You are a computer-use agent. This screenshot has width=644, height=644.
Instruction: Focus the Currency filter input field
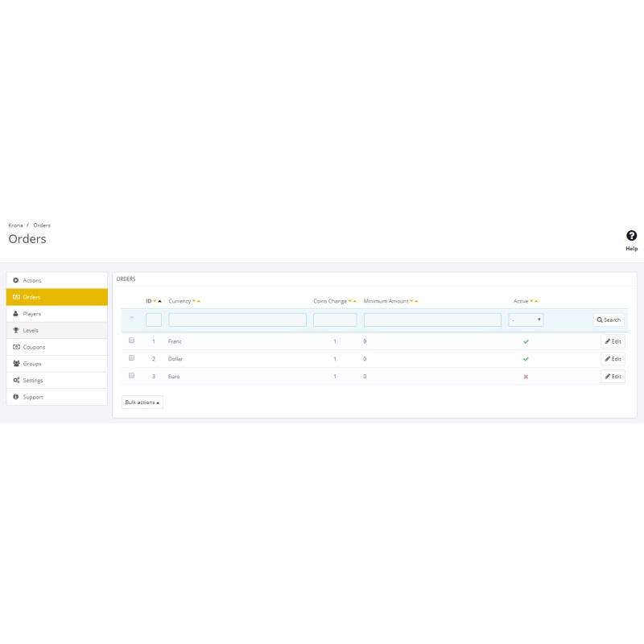pos(237,320)
